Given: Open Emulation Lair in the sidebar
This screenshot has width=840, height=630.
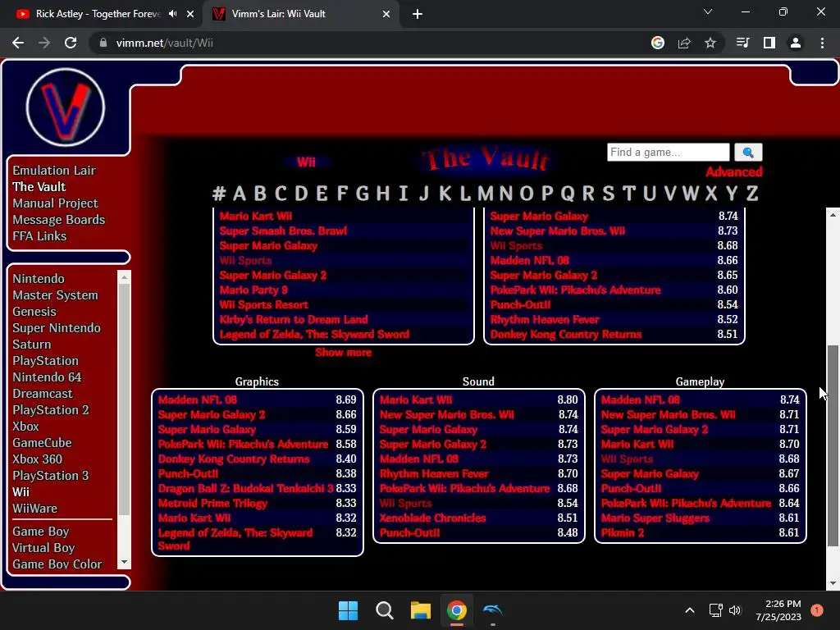Looking at the screenshot, I should point(54,171).
